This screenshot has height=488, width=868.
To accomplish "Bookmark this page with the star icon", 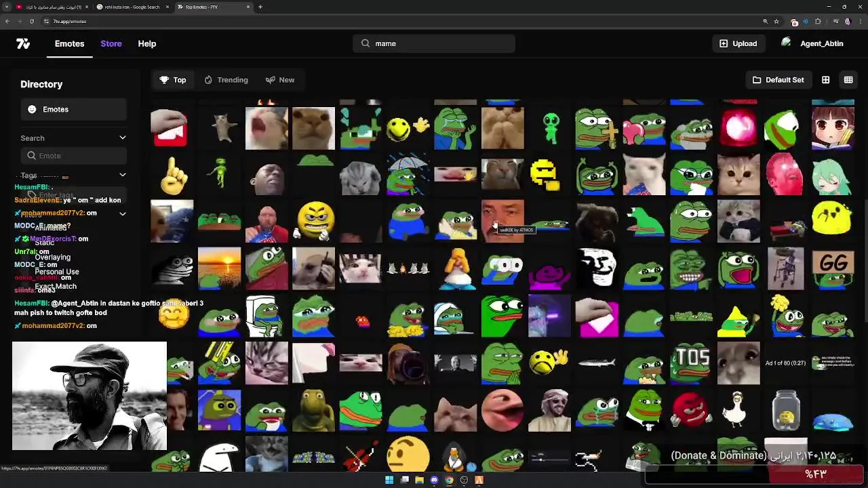I will coord(776,21).
